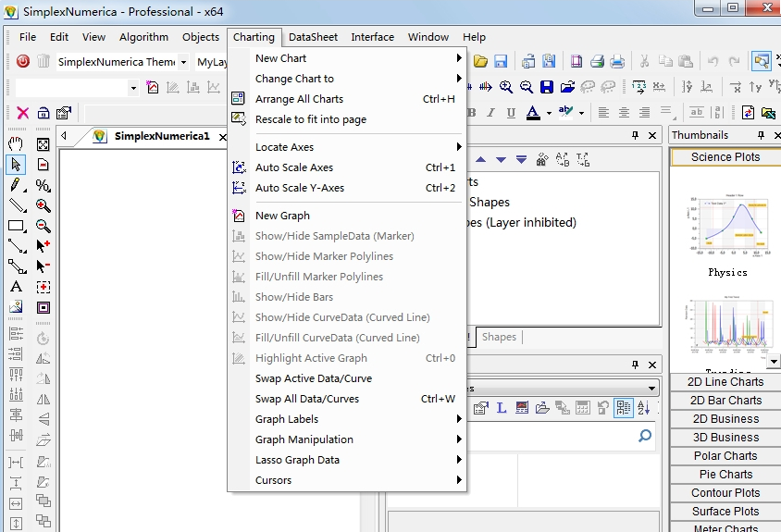Pin the Thumbnails panel
Screen dimensions: 781x532
761,135
